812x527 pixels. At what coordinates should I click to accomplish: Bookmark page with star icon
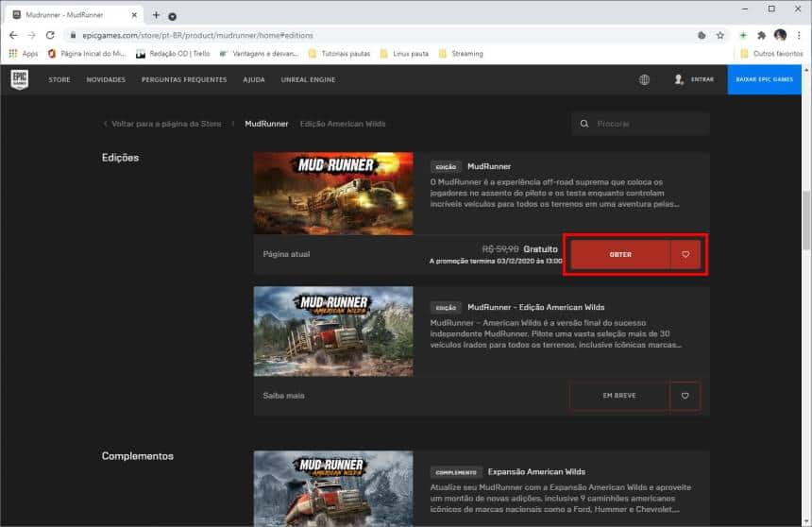tap(719, 35)
